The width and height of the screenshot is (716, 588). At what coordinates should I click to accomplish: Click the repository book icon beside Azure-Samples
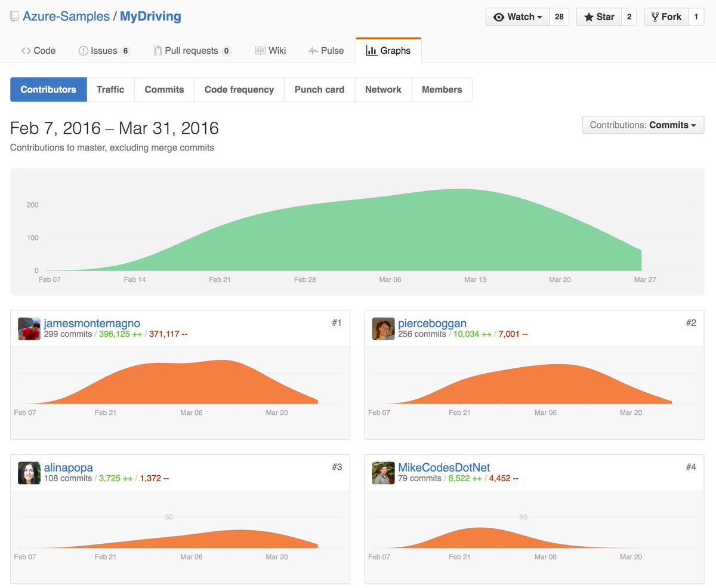click(x=14, y=17)
